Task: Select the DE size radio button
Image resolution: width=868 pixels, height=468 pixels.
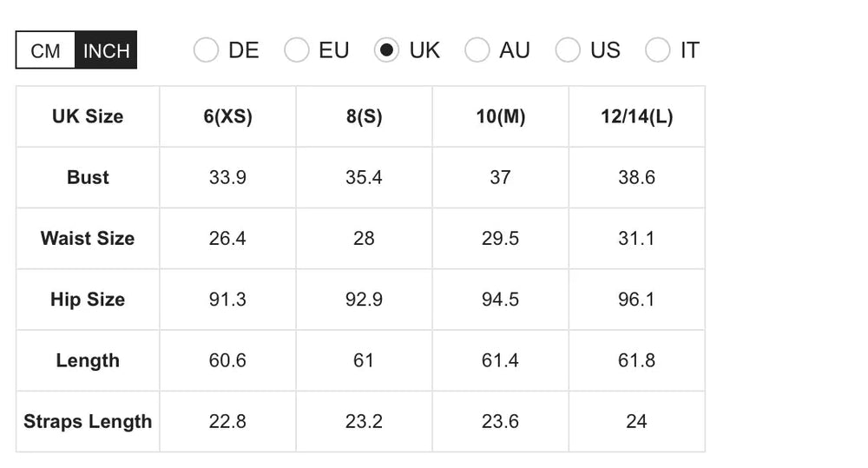Action: [207, 50]
